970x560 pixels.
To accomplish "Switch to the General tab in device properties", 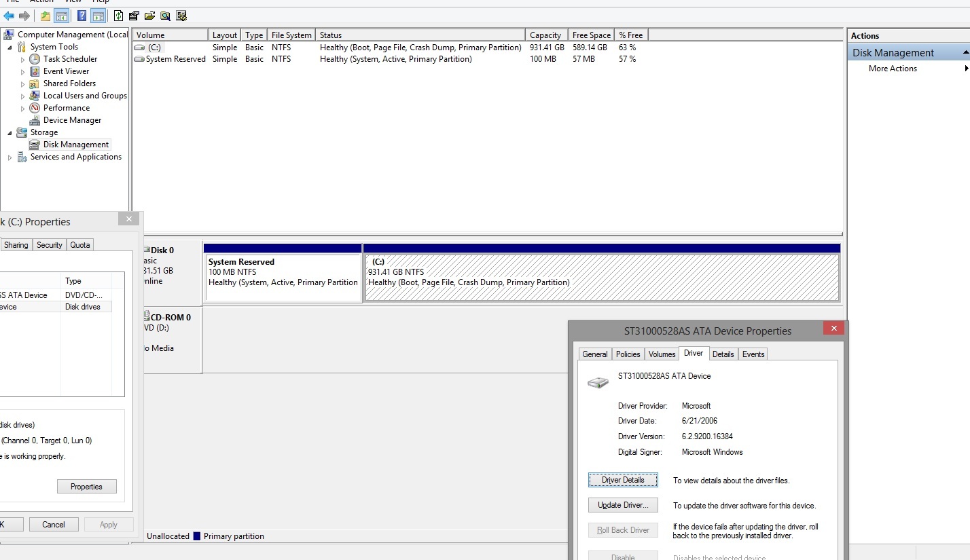I will click(595, 354).
